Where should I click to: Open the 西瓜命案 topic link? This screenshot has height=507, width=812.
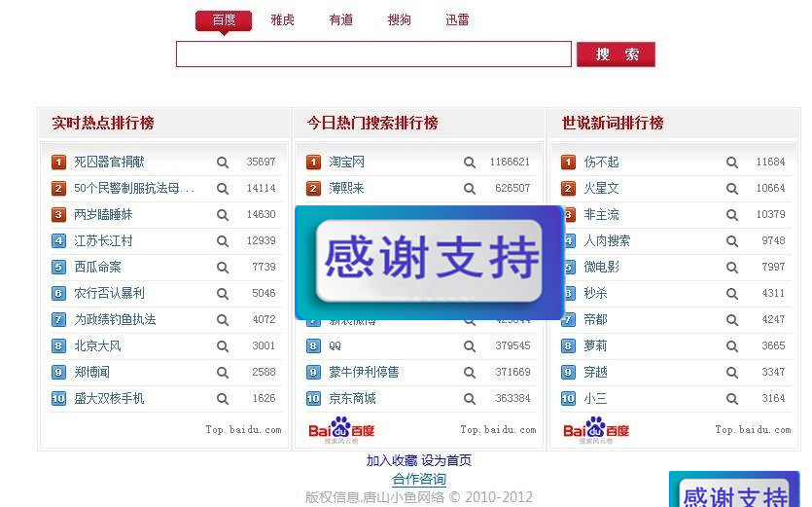click(x=97, y=267)
